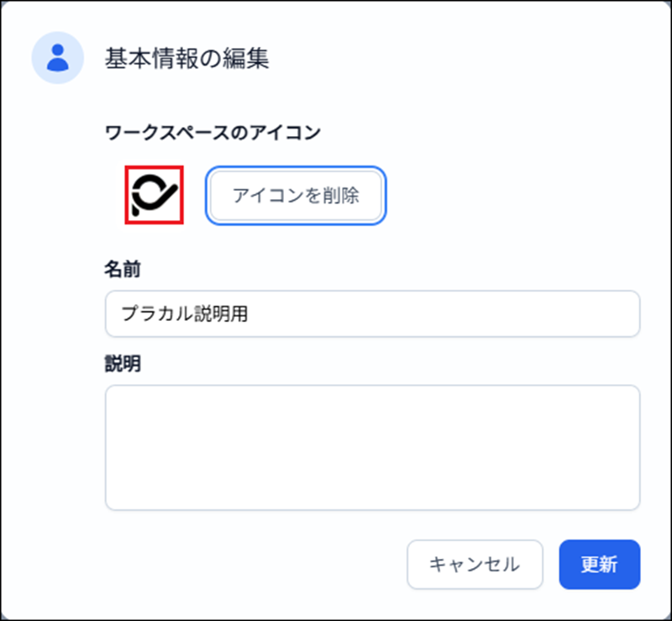
Task: Click the 説明 field label
Action: point(123,363)
